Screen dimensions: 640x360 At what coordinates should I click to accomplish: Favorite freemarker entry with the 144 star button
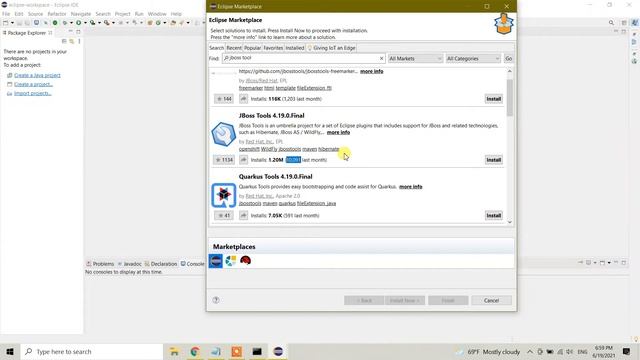tap(224, 99)
